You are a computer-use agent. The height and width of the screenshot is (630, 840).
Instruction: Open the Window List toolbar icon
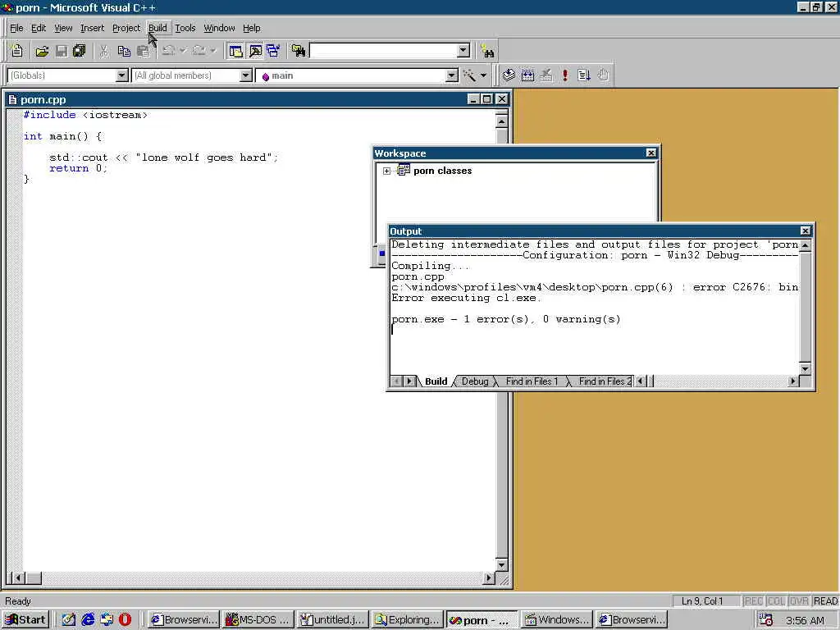(273, 51)
